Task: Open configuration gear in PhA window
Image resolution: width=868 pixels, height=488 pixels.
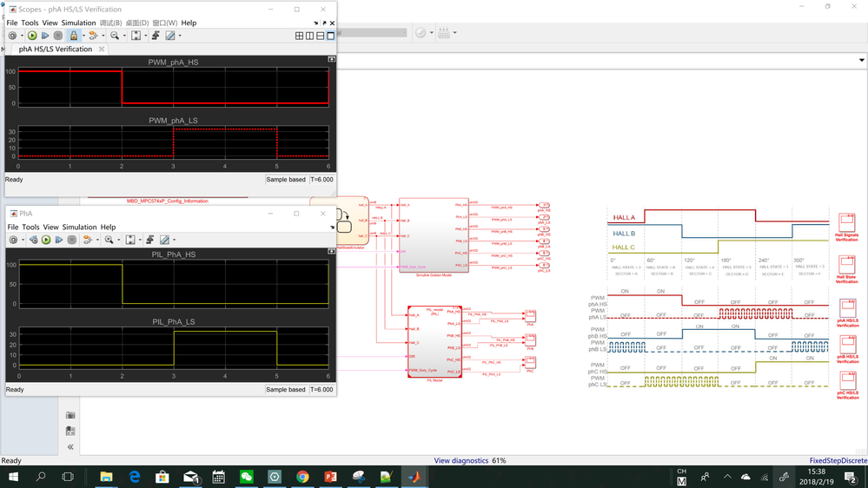Action: pyautogui.click(x=13, y=240)
